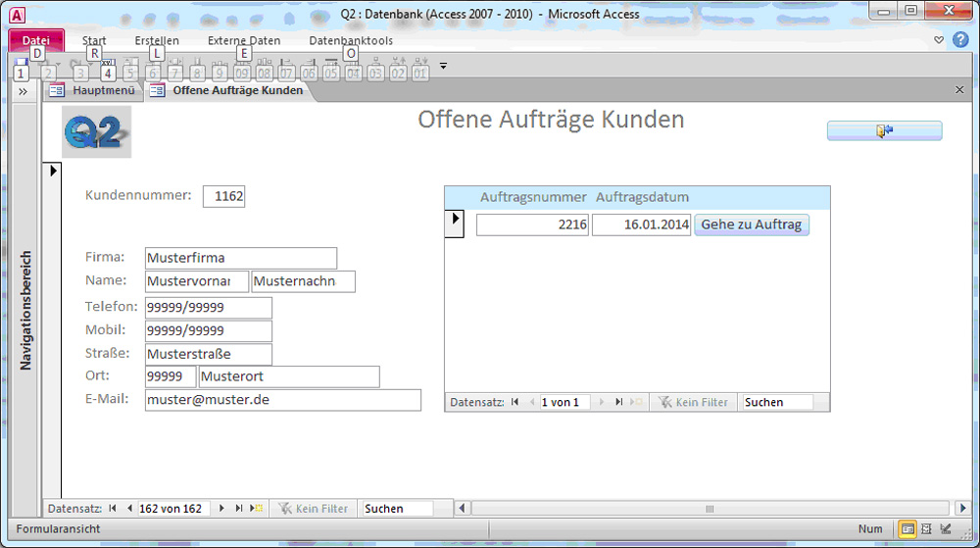
Task: Go to next customer record in main navigator
Action: click(221, 509)
